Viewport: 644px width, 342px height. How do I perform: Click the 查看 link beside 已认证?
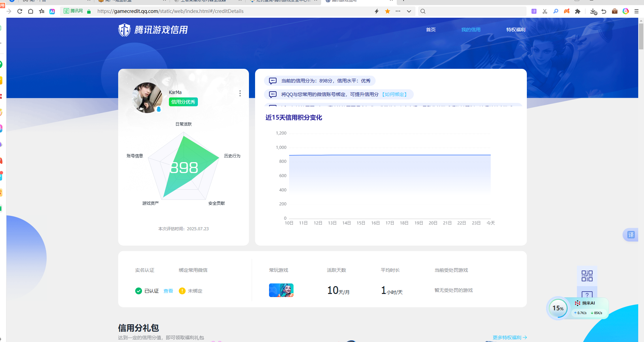pos(168,291)
